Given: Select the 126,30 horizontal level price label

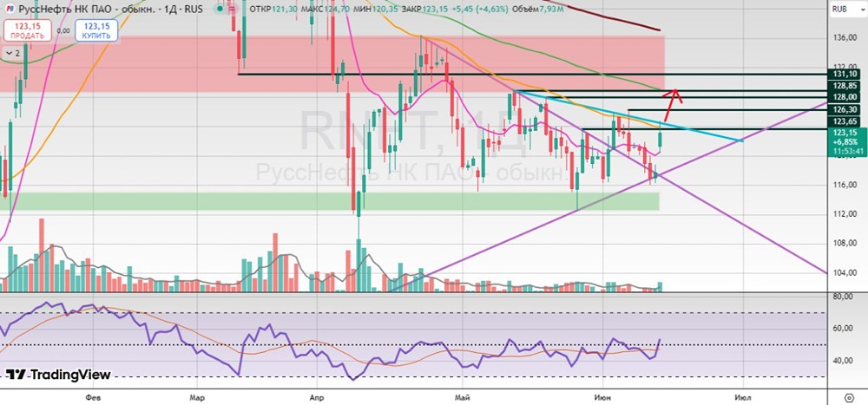Looking at the screenshot, I should click(845, 109).
